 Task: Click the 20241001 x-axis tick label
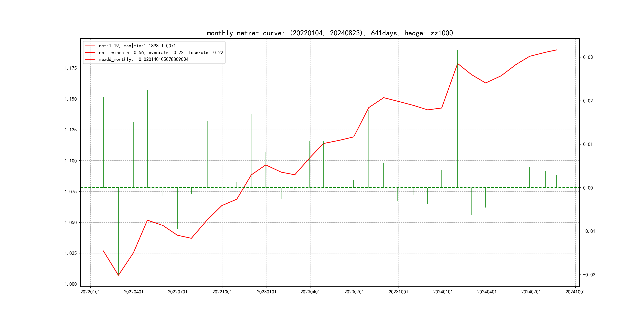575,292
